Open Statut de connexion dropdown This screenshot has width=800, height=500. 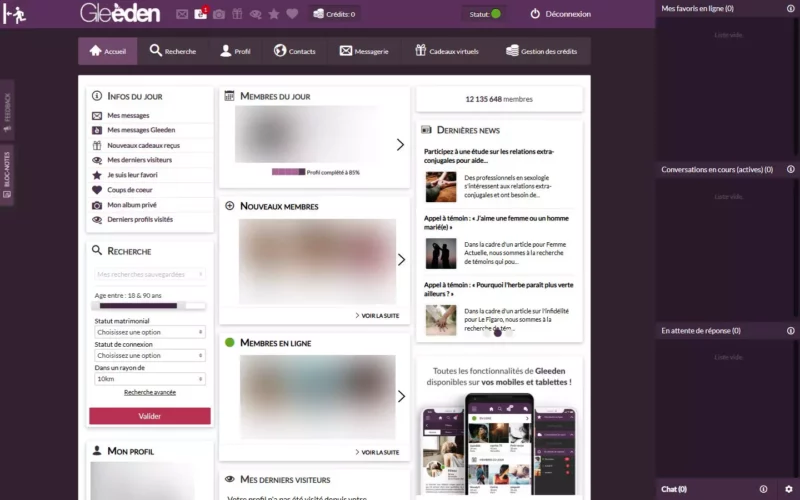[150, 356]
